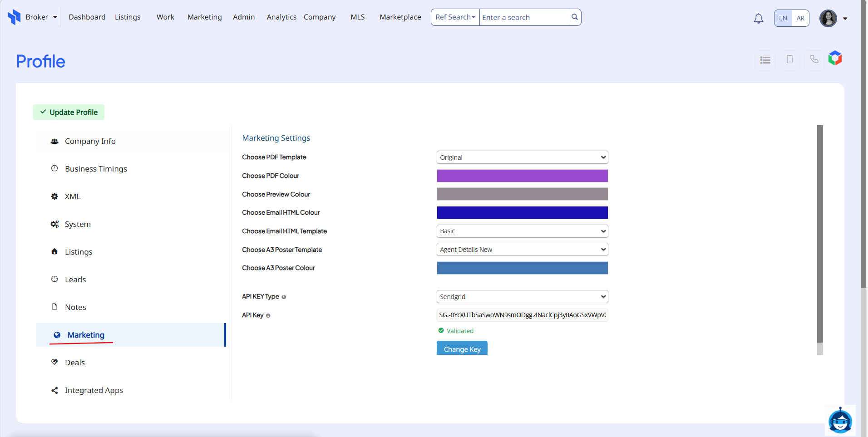Open the colorful cube app icon

click(x=835, y=59)
